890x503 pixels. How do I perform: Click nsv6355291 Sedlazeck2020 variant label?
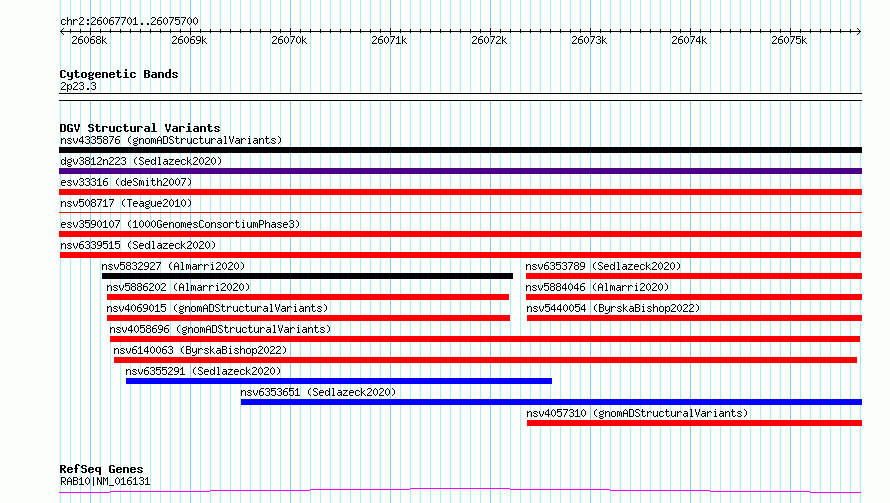pyautogui.click(x=203, y=371)
